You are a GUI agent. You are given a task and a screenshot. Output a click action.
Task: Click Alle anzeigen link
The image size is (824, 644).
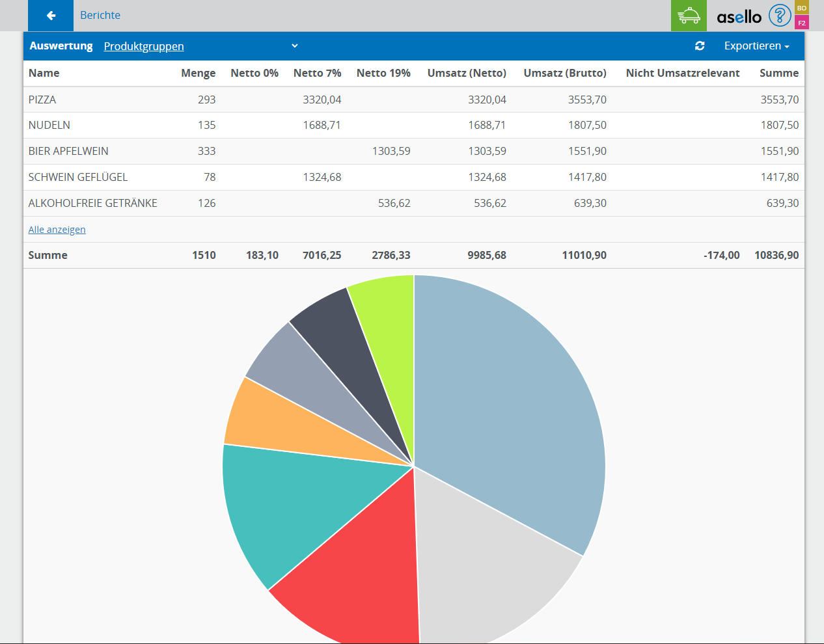57,230
